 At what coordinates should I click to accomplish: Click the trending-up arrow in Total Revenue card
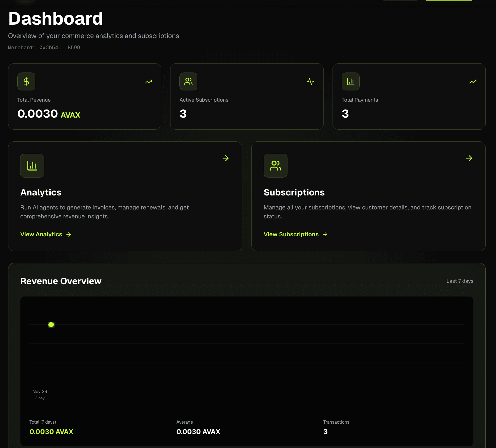click(x=148, y=82)
